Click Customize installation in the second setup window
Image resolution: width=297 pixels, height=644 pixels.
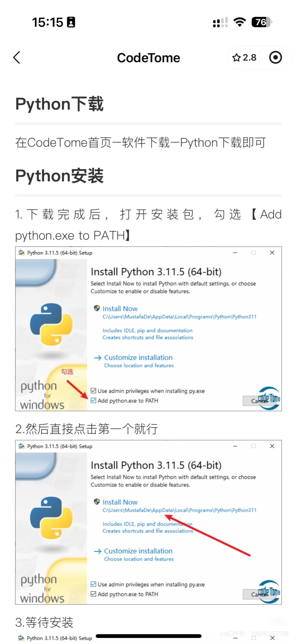click(138, 551)
